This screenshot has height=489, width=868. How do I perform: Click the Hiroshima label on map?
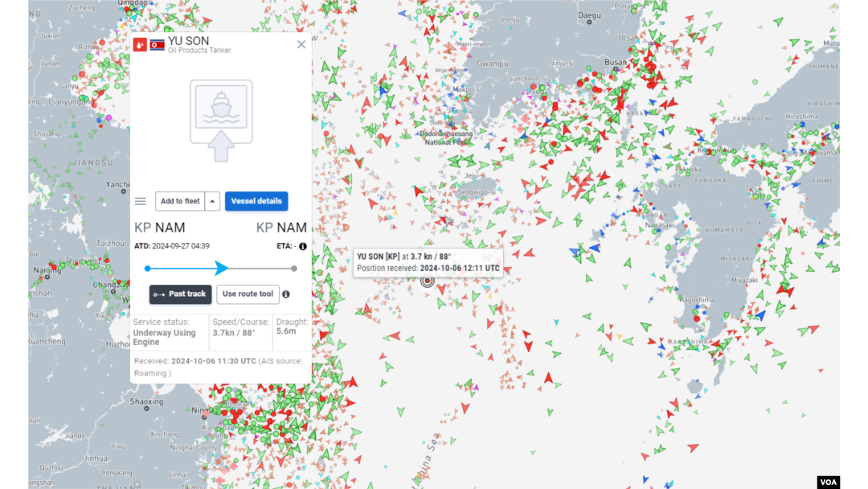(x=801, y=117)
